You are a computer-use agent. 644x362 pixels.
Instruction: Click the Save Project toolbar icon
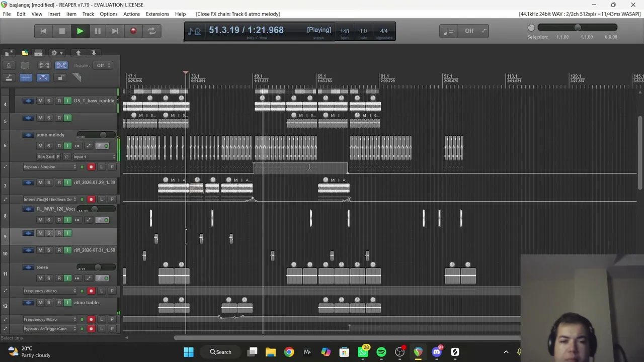(38, 53)
